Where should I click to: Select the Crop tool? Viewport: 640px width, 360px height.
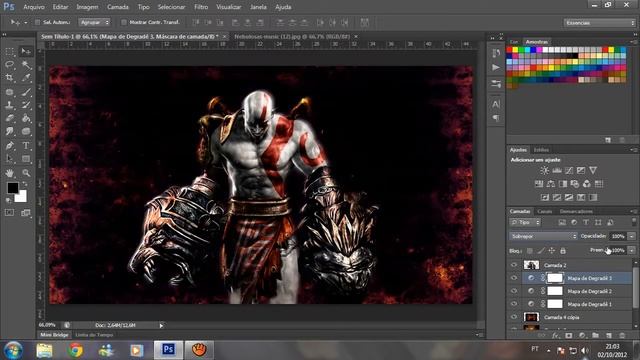click(10, 78)
